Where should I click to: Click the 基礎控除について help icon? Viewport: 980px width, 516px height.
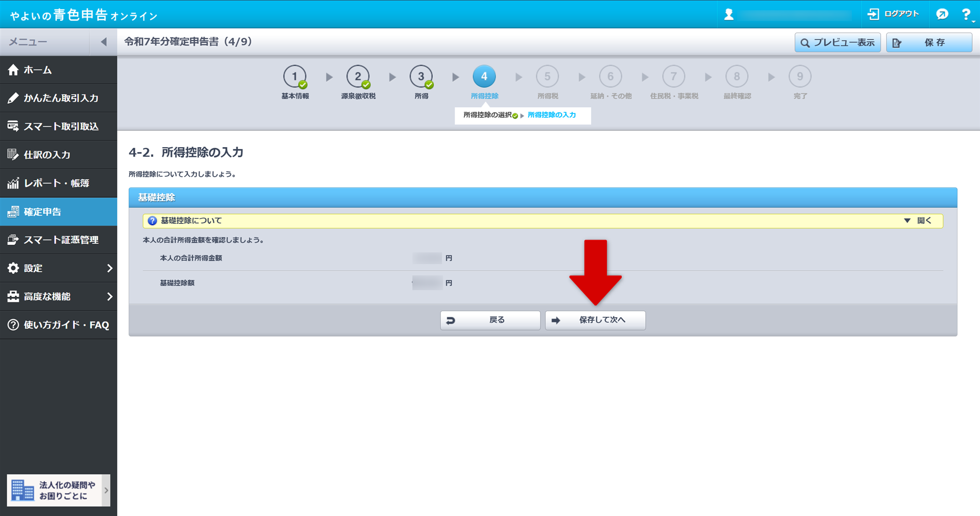(x=152, y=221)
